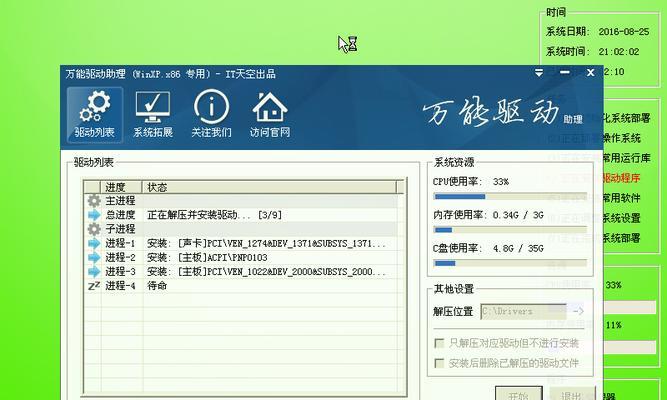
Task: Click the CPU使用率 progress bar
Action: click(510, 197)
